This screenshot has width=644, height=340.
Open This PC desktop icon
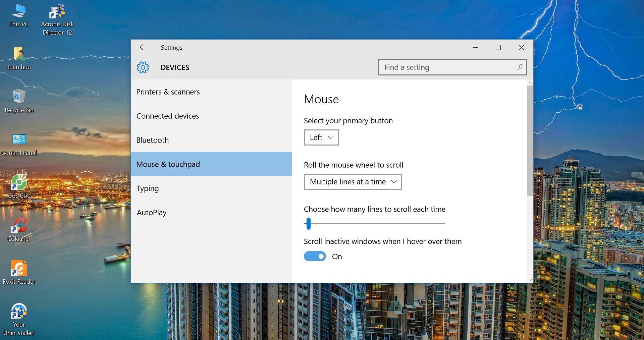tap(19, 15)
